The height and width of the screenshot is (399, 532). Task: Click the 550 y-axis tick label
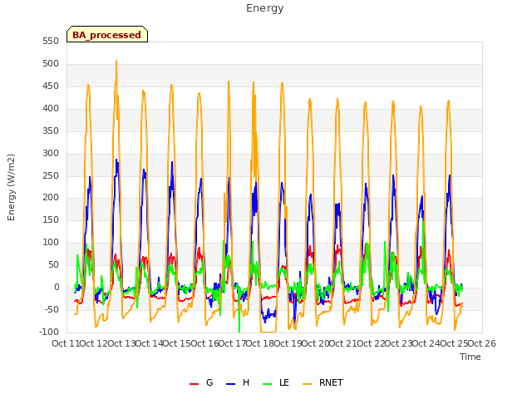click(51, 41)
